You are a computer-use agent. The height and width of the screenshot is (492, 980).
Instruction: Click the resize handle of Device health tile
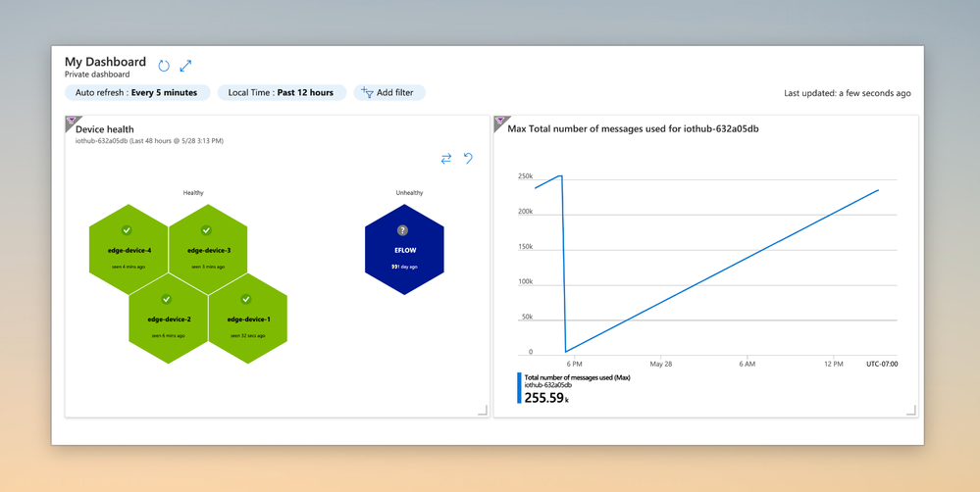[x=482, y=410]
